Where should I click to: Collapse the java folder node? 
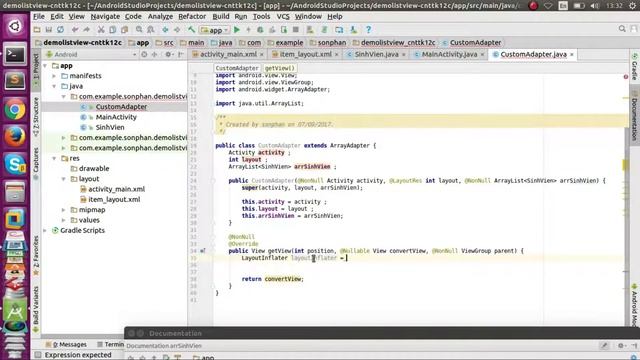54,86
